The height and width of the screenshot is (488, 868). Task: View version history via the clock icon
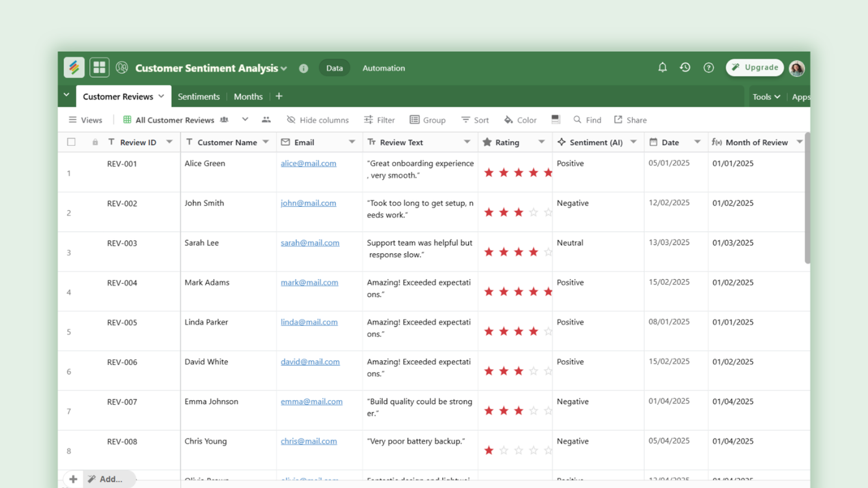685,68
